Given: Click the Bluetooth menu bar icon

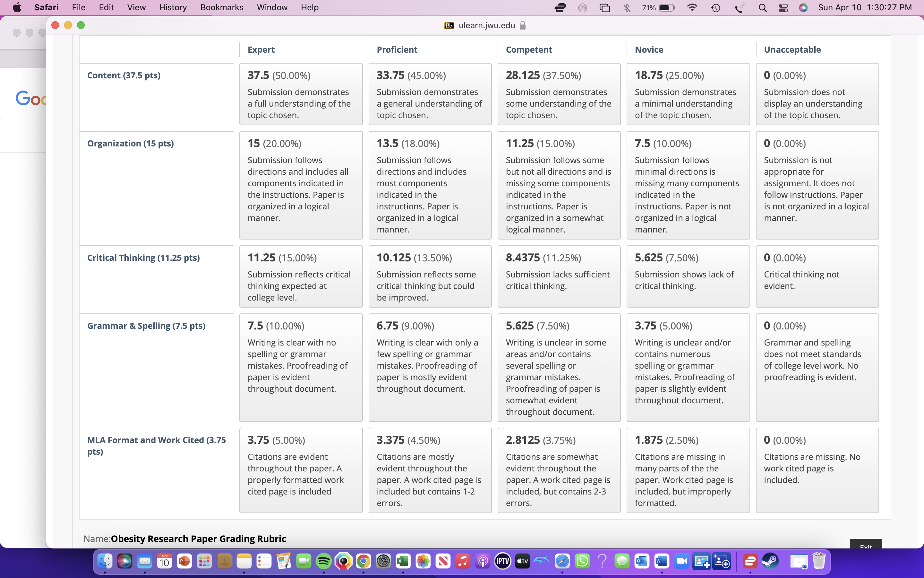Looking at the screenshot, I should (627, 8).
